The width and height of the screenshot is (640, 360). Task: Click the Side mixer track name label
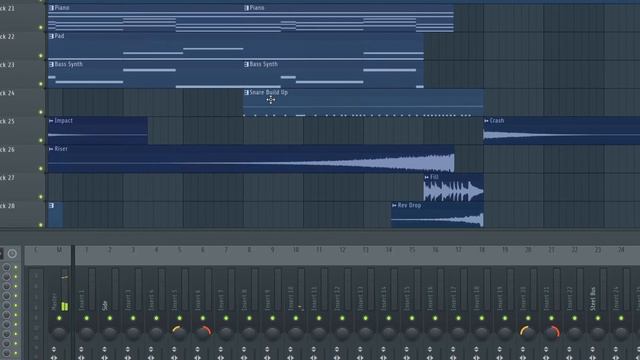pos(105,306)
